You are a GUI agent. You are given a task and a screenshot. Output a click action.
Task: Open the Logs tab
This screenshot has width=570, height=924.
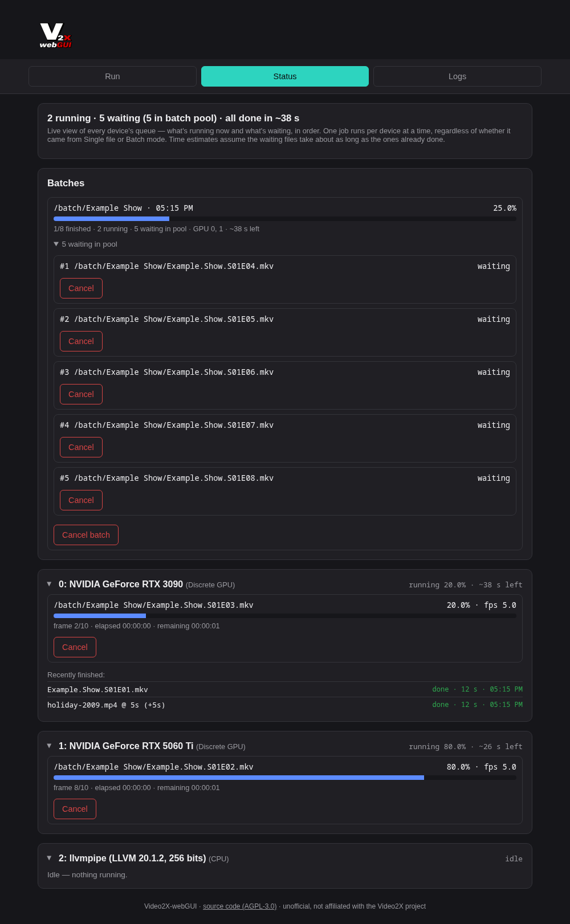tap(457, 76)
